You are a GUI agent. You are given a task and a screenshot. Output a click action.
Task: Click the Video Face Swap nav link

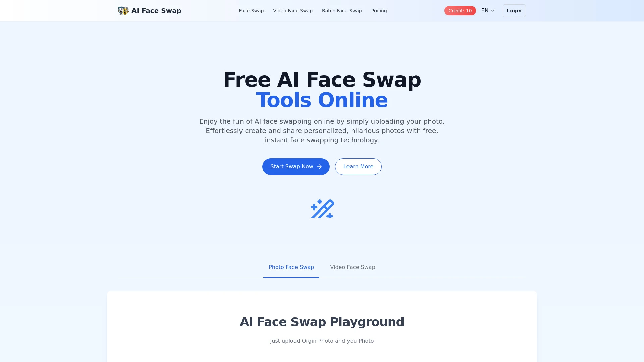293,11
